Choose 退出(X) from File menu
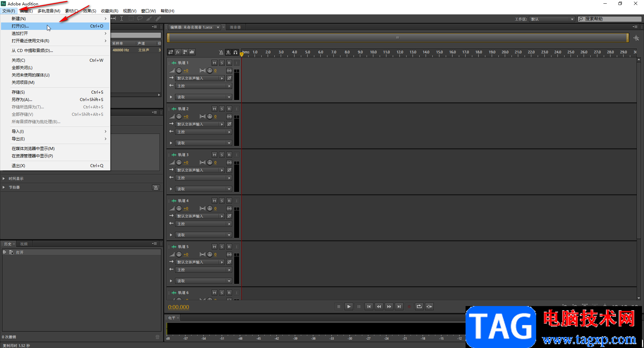Viewport: 644px width, 348px height. click(55, 165)
